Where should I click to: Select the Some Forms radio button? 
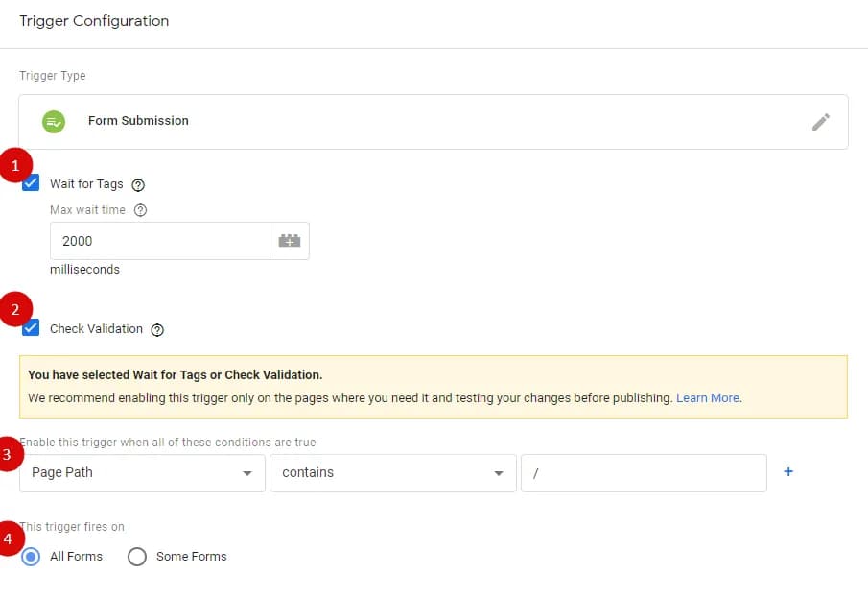[137, 557]
